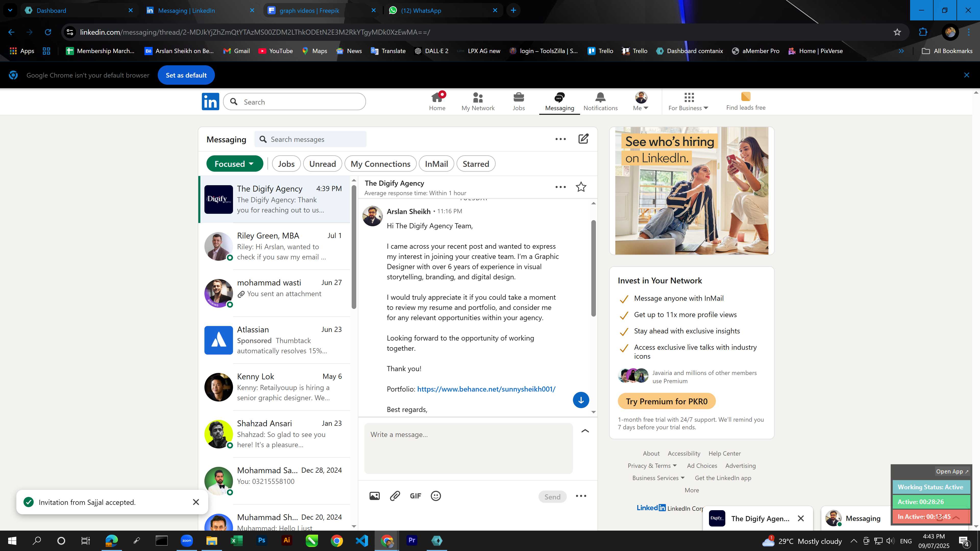Open Photoshop from taskbar
Screen dimensions: 980x551
[x=261, y=540]
